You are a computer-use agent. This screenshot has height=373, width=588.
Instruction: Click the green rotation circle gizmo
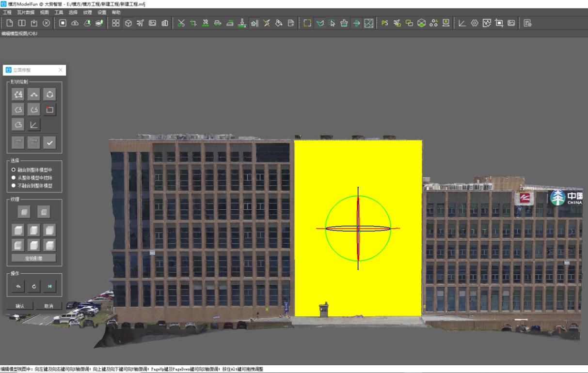pos(358,228)
